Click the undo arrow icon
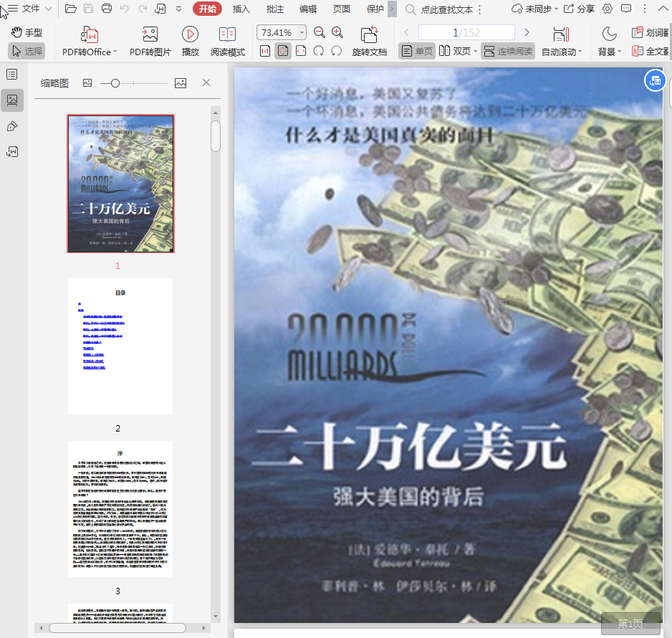This screenshot has width=672, height=638. [x=124, y=9]
